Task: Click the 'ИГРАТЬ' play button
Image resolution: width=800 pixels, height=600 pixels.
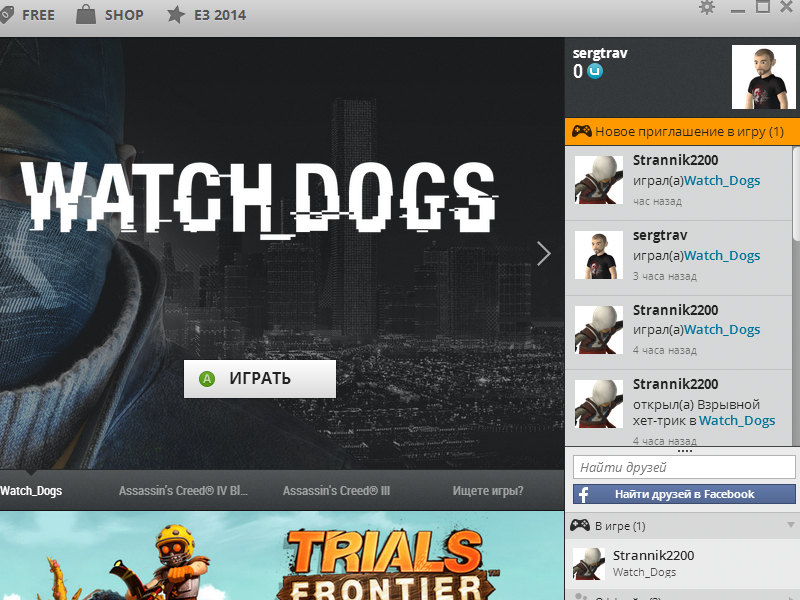Action: [x=260, y=379]
